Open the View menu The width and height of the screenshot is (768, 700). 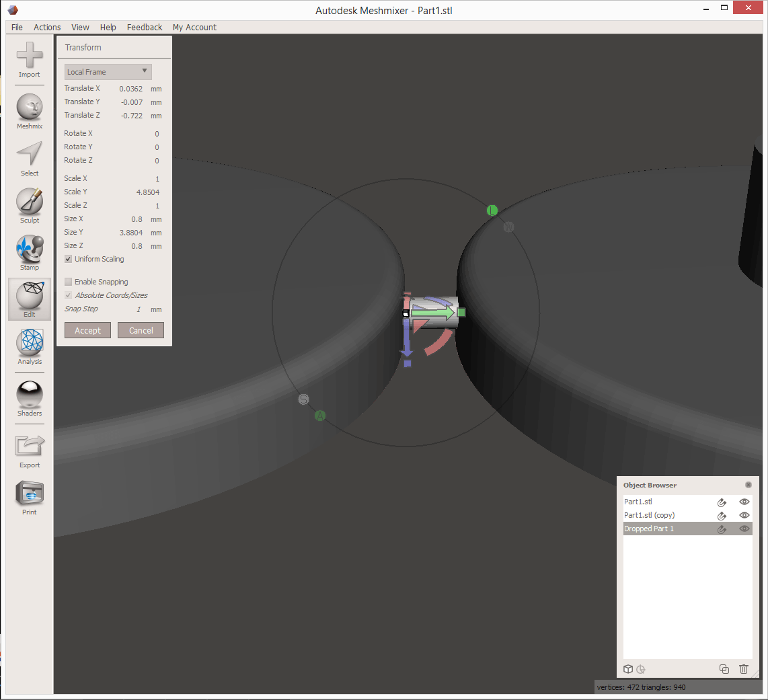pos(80,28)
